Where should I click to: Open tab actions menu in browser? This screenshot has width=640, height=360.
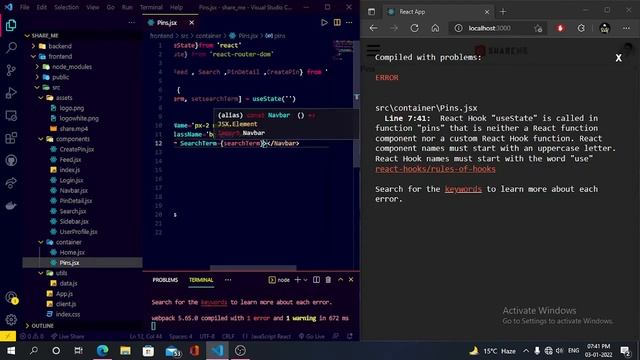pyautogui.click(x=371, y=12)
